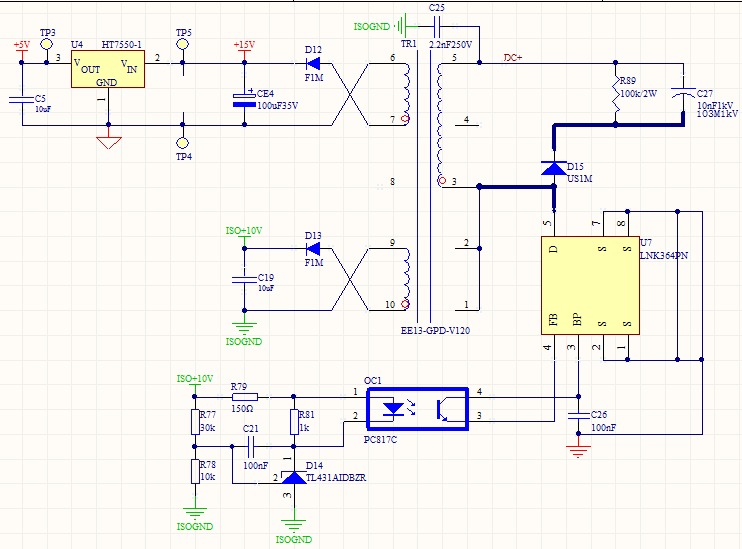Click the TL431AIDBZR part name text
The image size is (742, 549).
[x=336, y=478]
